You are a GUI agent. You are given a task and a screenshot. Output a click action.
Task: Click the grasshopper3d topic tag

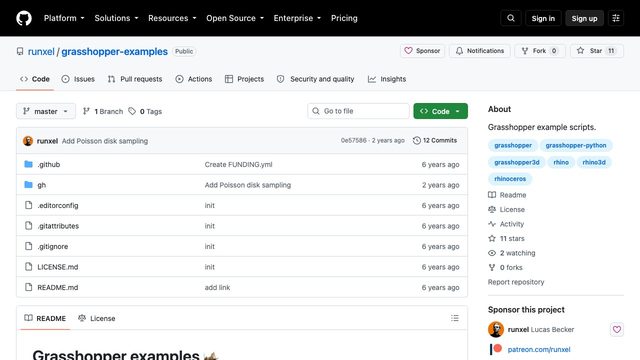(x=517, y=162)
